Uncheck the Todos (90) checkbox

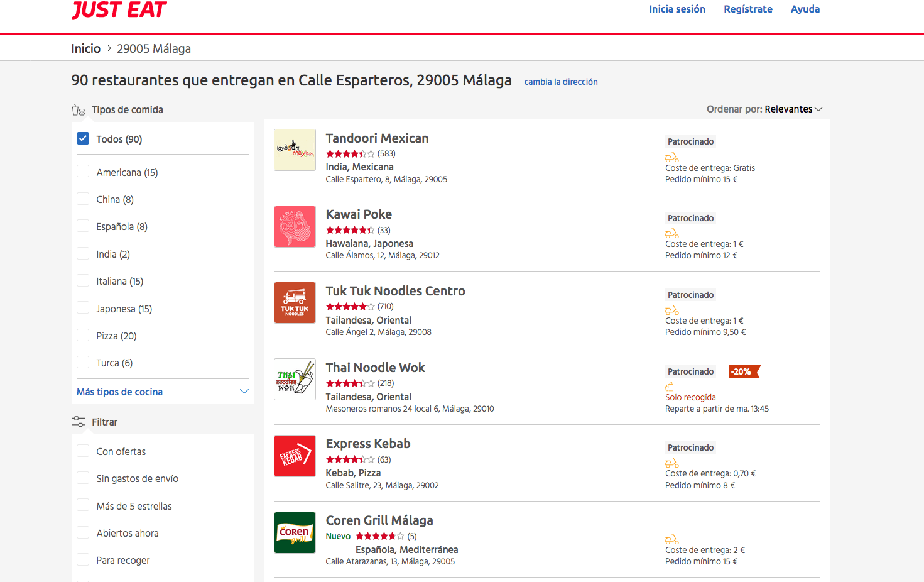83,138
